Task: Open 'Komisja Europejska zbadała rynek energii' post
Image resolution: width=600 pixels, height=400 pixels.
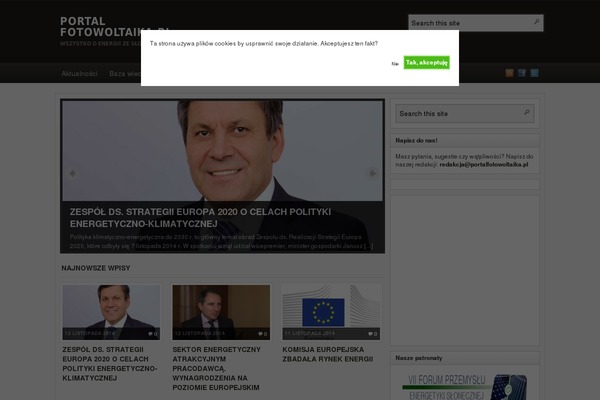Action: (328, 354)
